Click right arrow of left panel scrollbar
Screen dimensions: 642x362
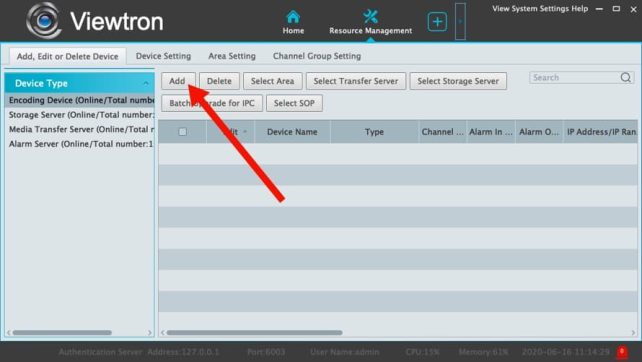click(150, 333)
